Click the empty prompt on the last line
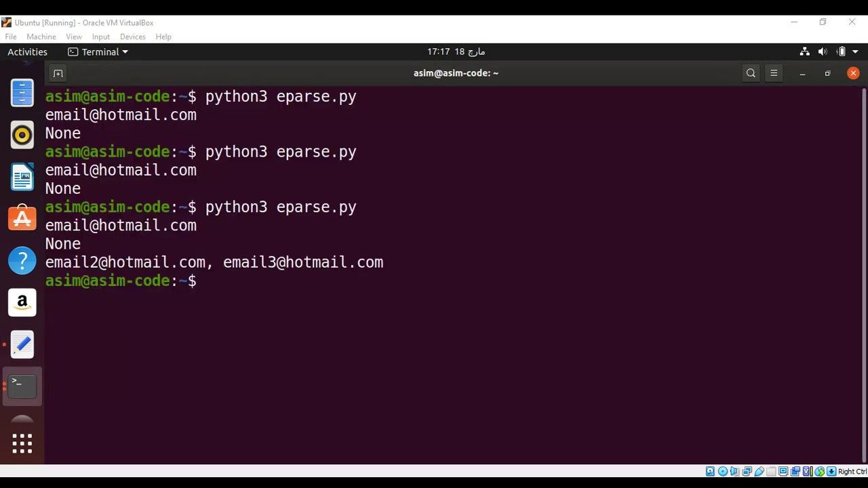The height and width of the screenshot is (488, 868). (x=201, y=281)
